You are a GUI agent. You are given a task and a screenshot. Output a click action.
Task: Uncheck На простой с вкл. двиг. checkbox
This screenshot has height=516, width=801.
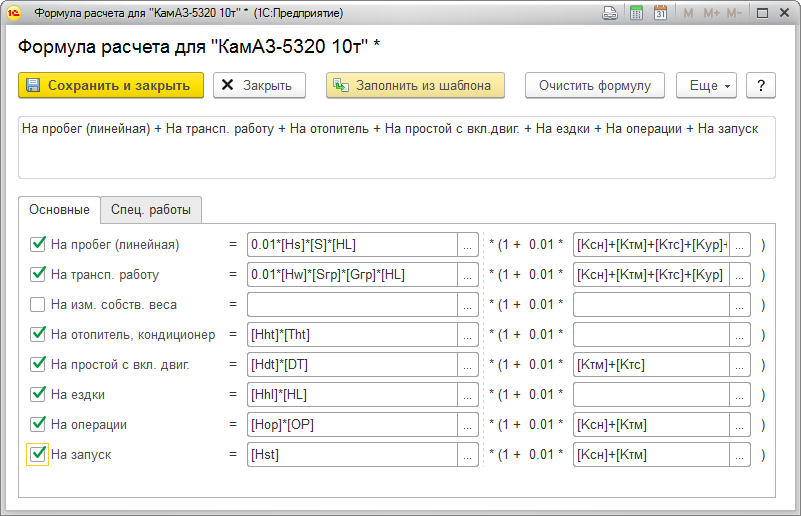pyautogui.click(x=38, y=364)
